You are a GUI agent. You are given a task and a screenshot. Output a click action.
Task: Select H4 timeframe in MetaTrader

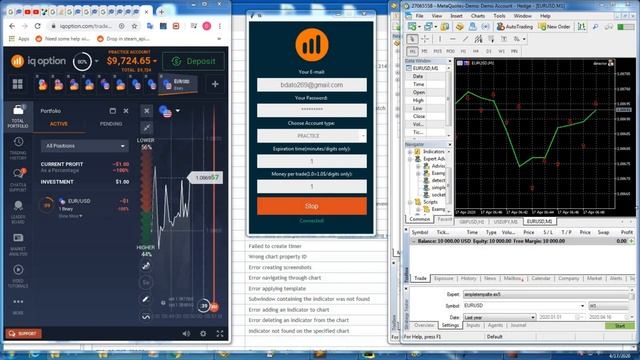(x=476, y=51)
